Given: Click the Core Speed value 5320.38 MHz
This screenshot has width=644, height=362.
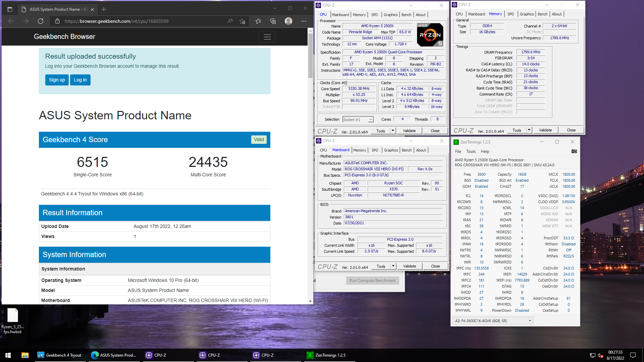Looking at the screenshot, I should click(359, 89).
